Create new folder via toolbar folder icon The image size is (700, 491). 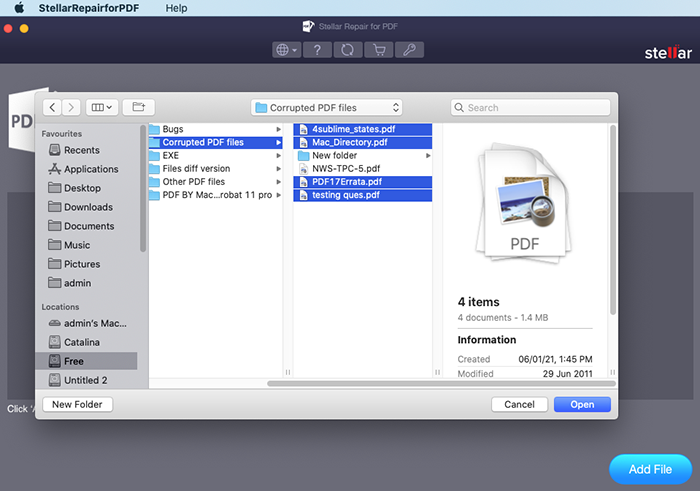coord(139,107)
